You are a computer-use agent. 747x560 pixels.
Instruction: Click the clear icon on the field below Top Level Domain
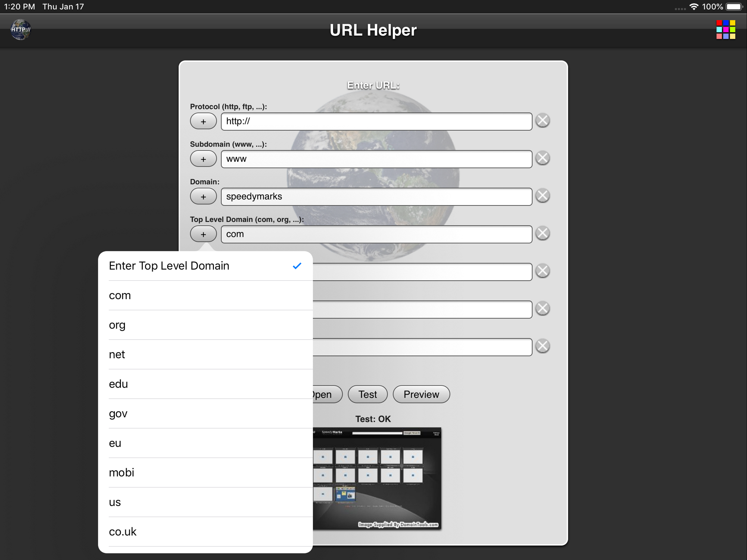[x=542, y=271]
